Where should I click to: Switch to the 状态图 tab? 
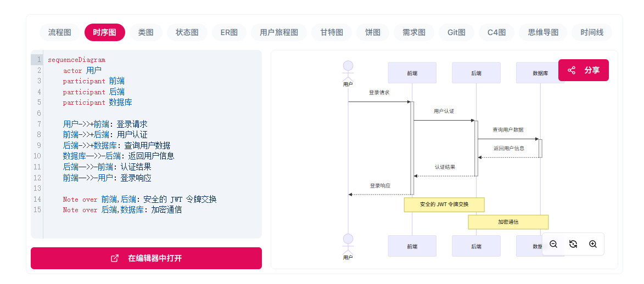pos(187,32)
